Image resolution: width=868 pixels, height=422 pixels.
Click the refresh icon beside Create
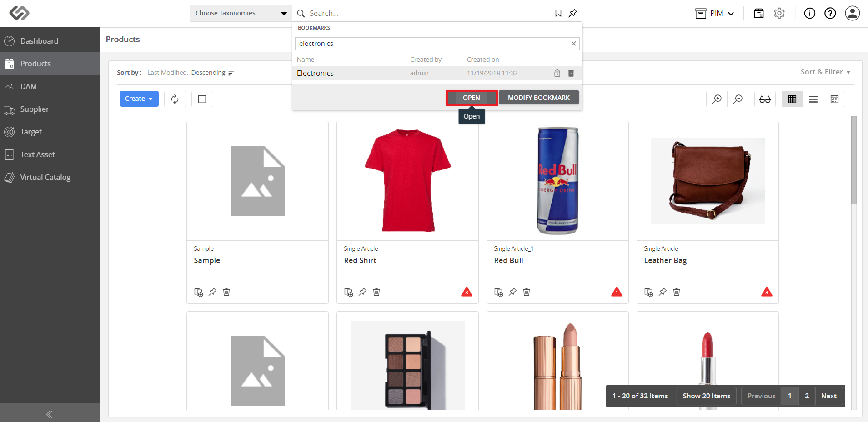(x=175, y=99)
